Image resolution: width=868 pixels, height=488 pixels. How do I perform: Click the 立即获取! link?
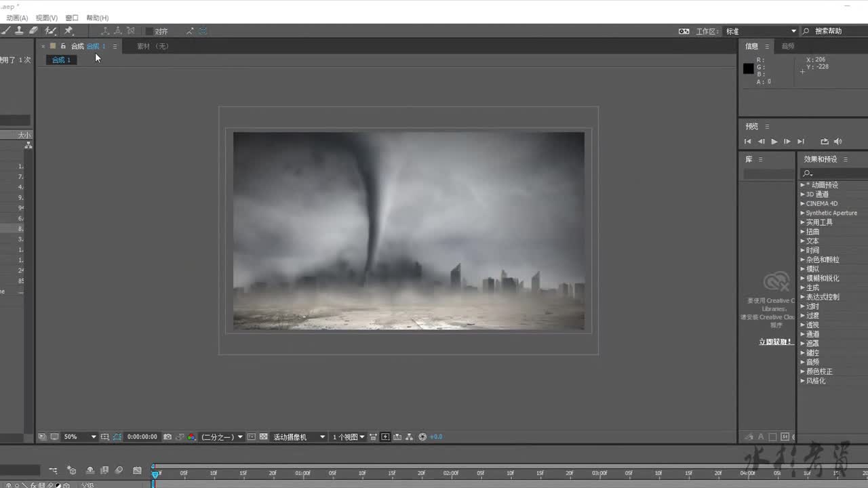coord(776,342)
